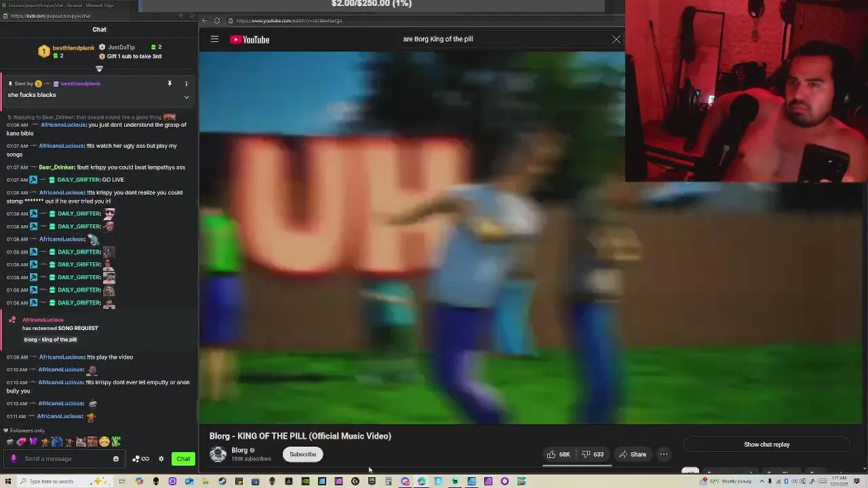Open the Kick chat site info icon
This screenshot has width=868, height=488.
click(5, 16)
